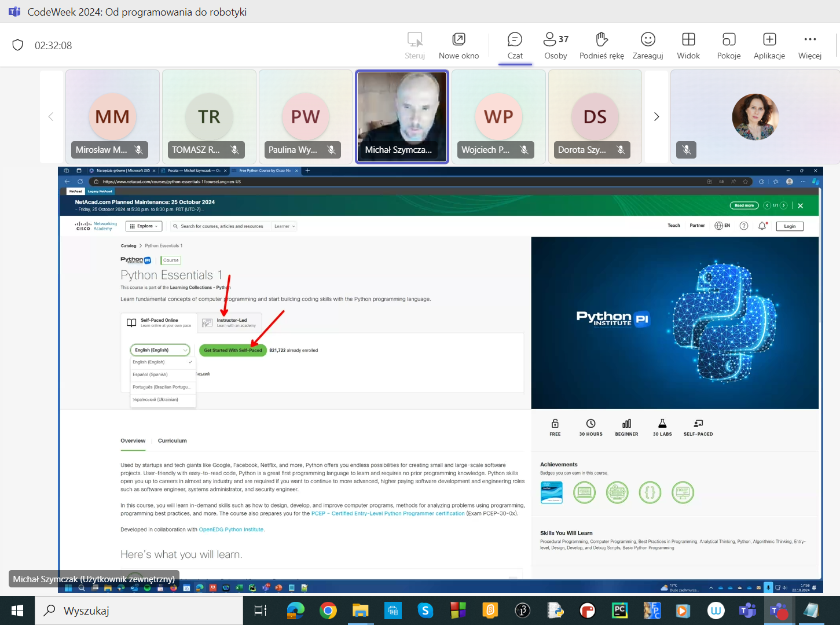Click the mic icon on TOMASZ R. tile

tap(235, 150)
